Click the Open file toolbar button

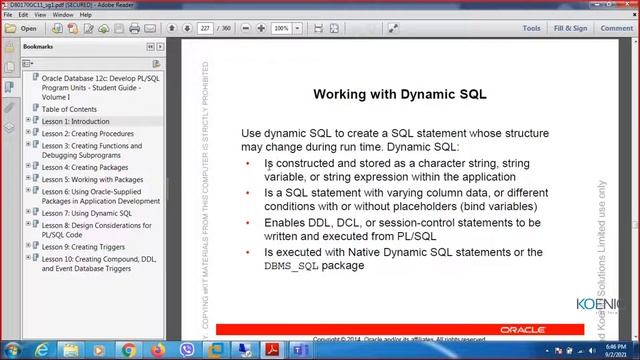[21, 29]
